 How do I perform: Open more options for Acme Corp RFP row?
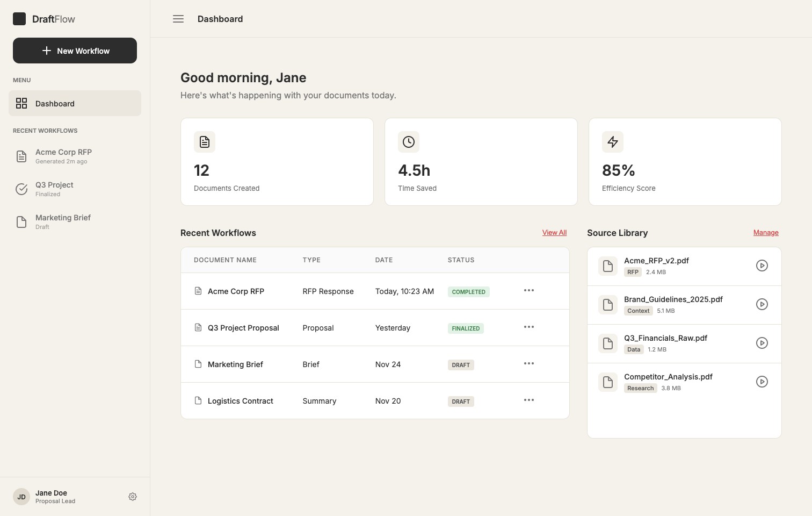(529, 290)
